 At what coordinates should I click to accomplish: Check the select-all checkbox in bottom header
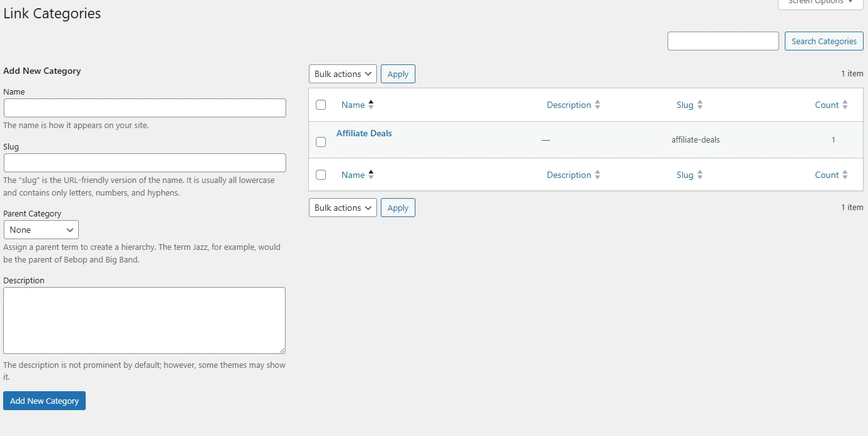point(320,174)
